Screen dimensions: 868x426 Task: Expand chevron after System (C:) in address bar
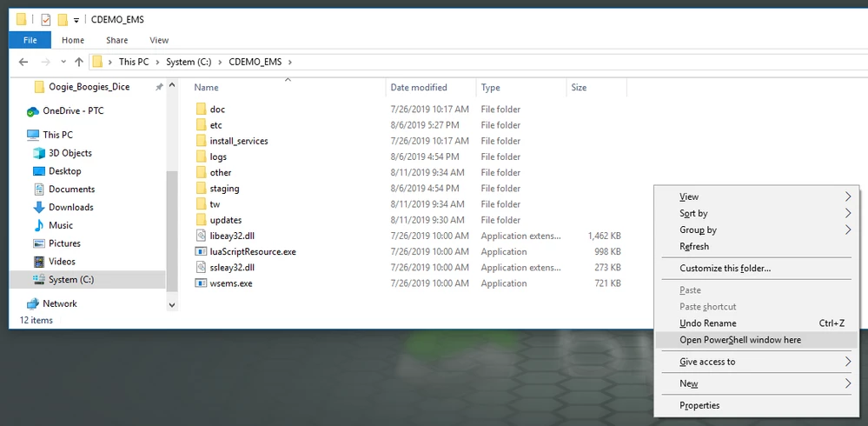pyautogui.click(x=221, y=62)
